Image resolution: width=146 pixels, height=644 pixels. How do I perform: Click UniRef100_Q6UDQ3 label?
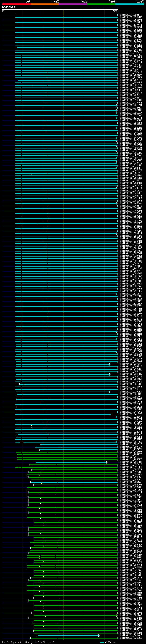131,321
